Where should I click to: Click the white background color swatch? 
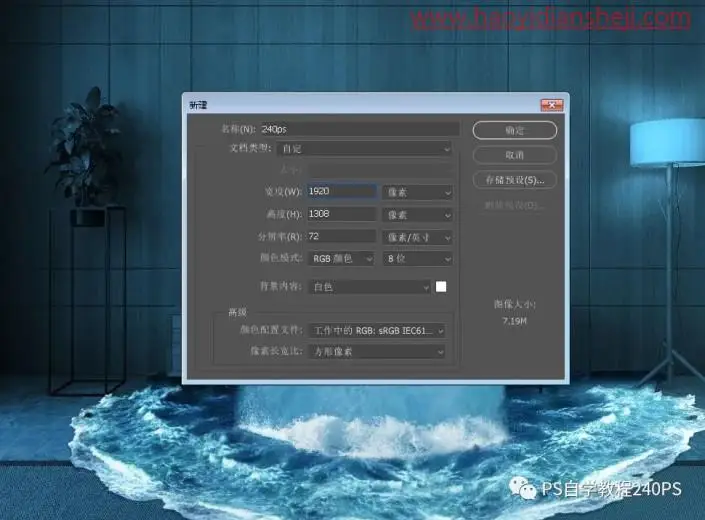click(441, 287)
